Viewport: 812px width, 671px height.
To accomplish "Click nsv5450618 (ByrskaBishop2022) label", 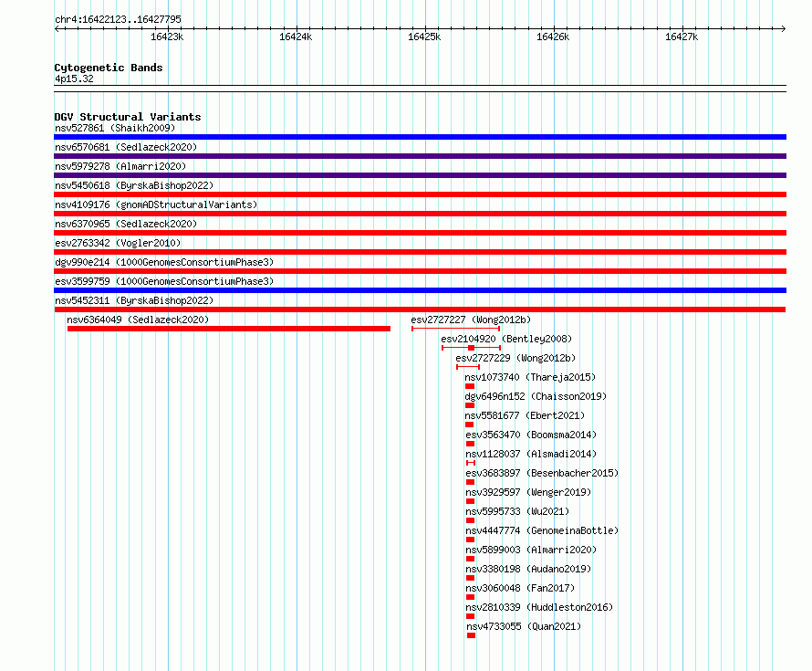I will point(134,185).
